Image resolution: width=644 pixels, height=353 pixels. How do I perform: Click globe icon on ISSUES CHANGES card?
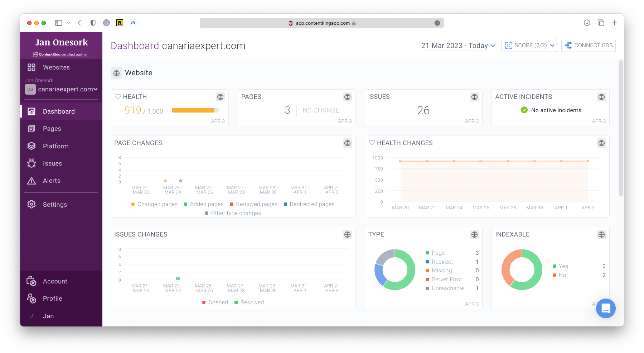(x=347, y=234)
